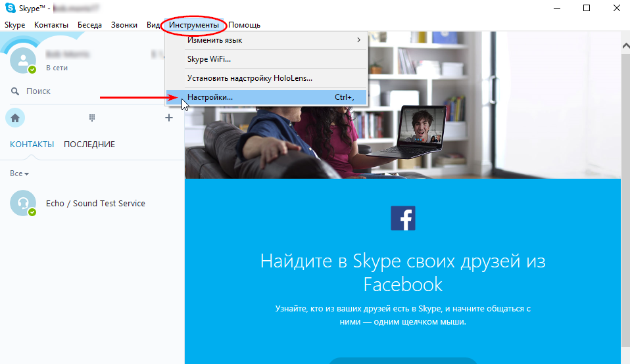Select Echo / Sound Test Service contact
Viewport: 630px width, 364px height.
[92, 203]
